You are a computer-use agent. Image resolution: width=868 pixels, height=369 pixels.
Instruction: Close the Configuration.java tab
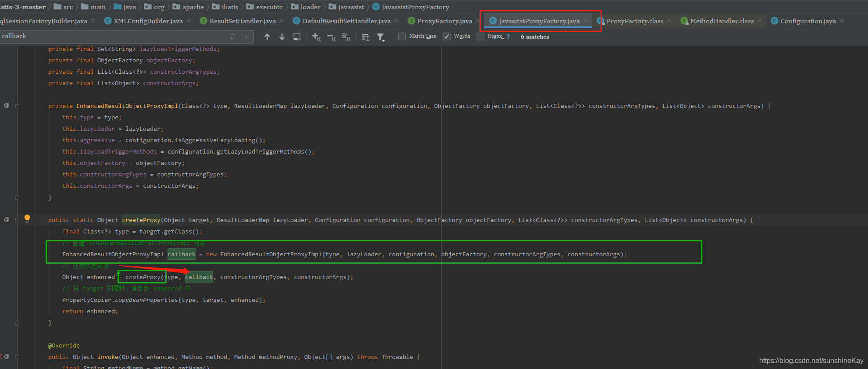[842, 21]
